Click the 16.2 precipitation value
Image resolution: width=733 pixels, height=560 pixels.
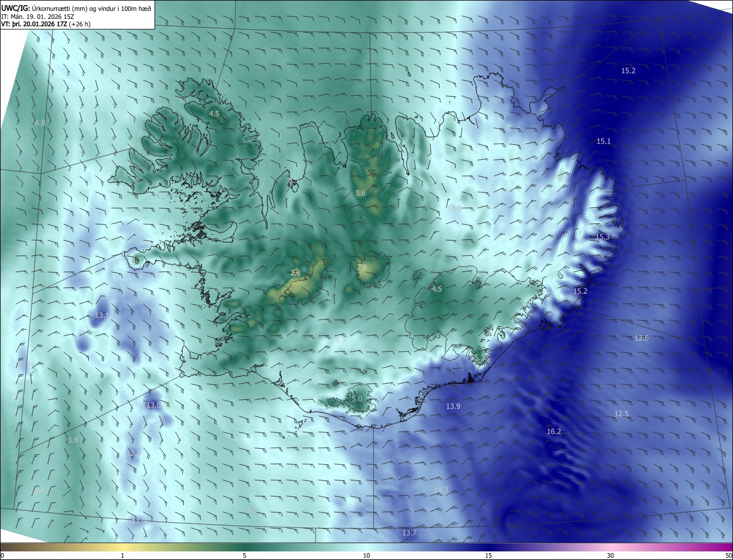[554, 432]
